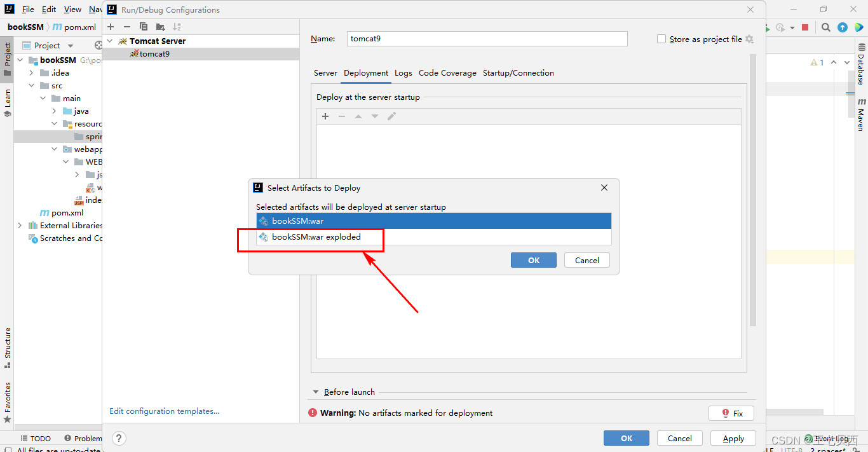The height and width of the screenshot is (452, 868).
Task: Click Cancel at bottom of Run/Debug Configurations
Action: point(680,438)
